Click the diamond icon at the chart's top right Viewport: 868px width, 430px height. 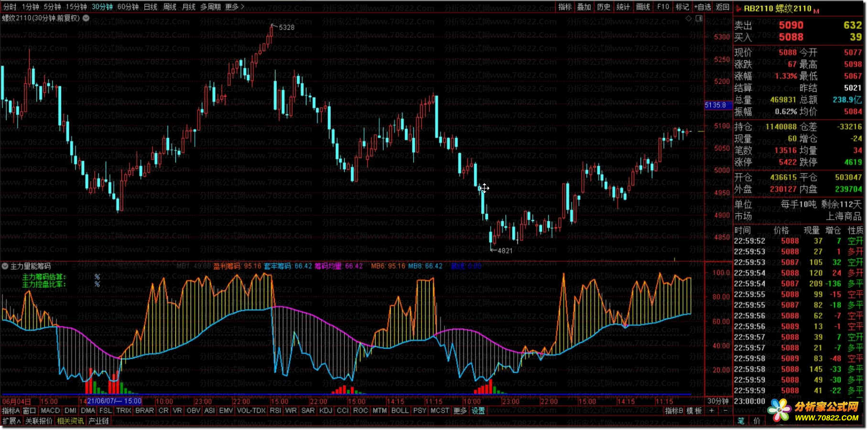tap(689, 18)
